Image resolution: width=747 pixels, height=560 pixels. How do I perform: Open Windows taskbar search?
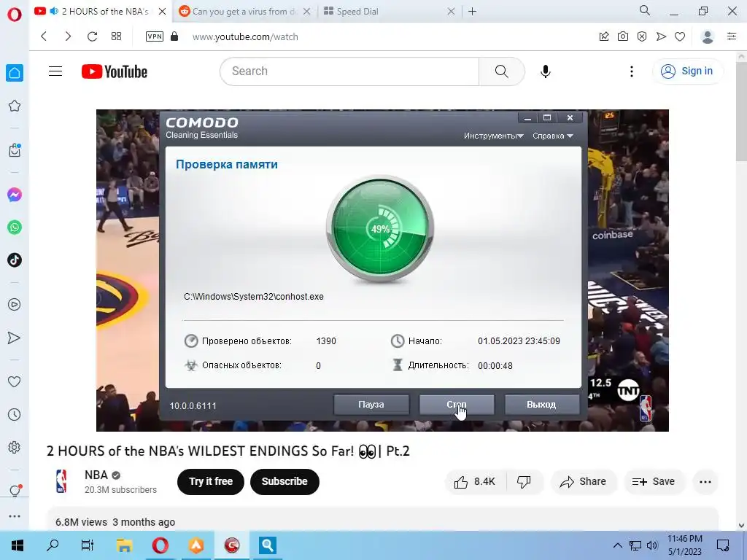point(53,545)
